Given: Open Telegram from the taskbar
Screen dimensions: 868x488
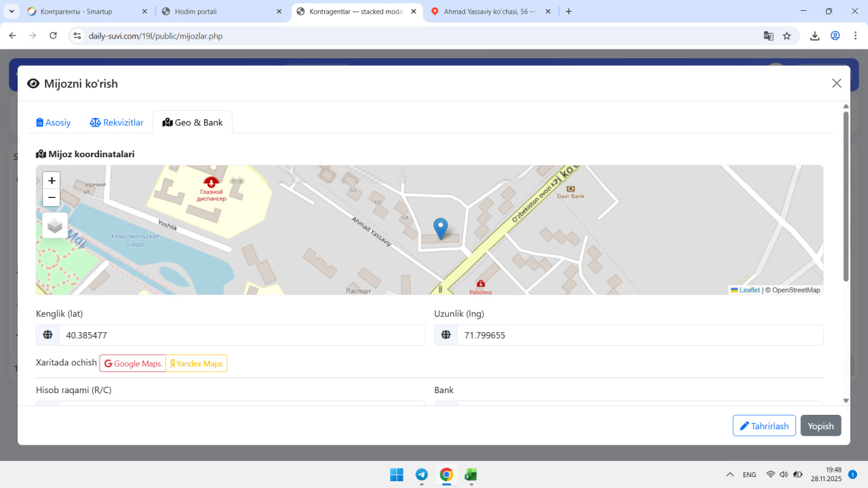Looking at the screenshot, I should (x=421, y=475).
